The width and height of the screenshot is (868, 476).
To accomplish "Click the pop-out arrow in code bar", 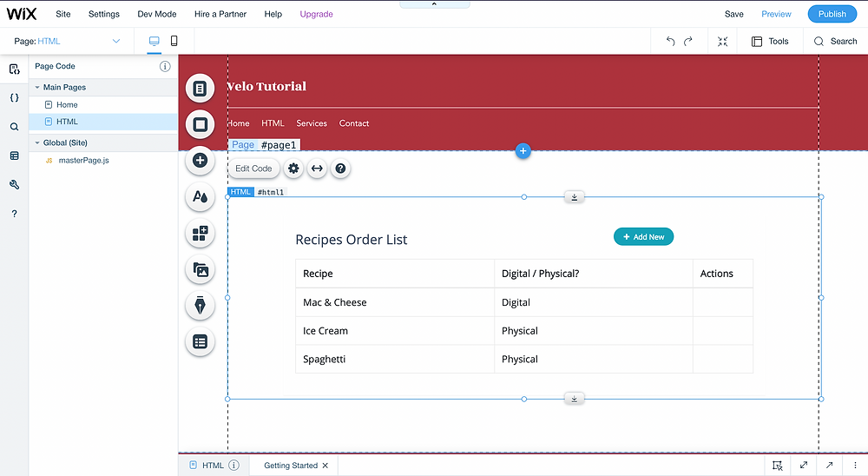I will coord(829,466).
